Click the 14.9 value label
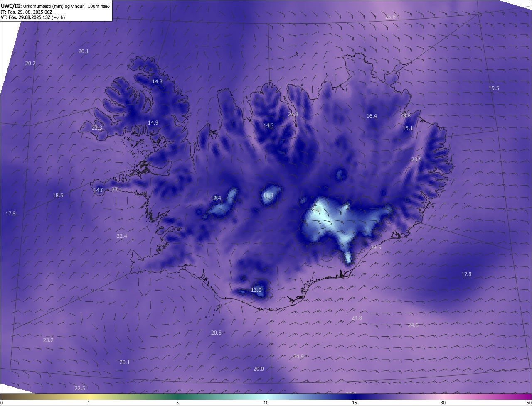The image size is (532, 406). [153, 122]
